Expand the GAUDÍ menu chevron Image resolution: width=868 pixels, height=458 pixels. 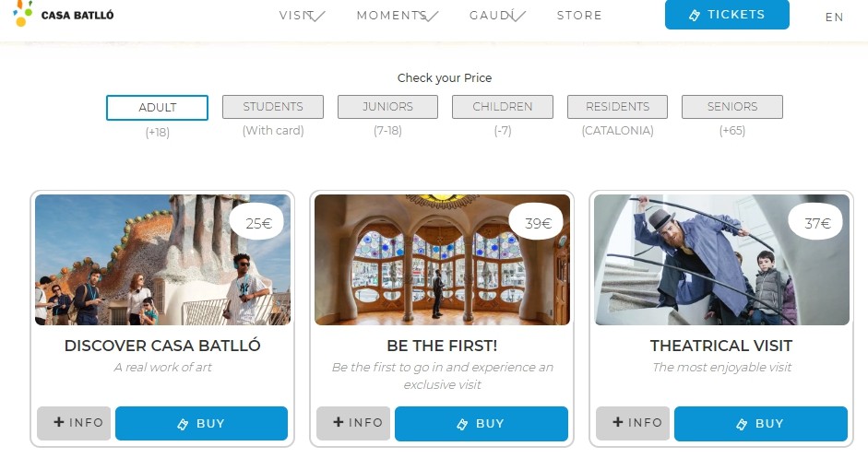517,17
